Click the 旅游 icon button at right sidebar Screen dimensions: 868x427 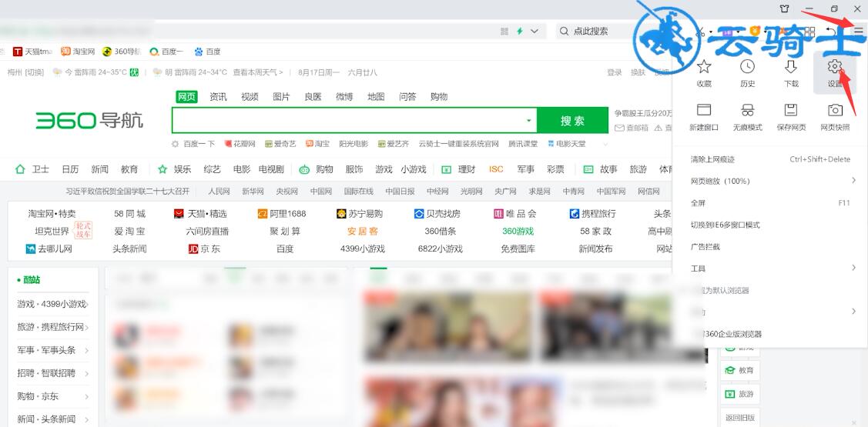[x=740, y=395]
